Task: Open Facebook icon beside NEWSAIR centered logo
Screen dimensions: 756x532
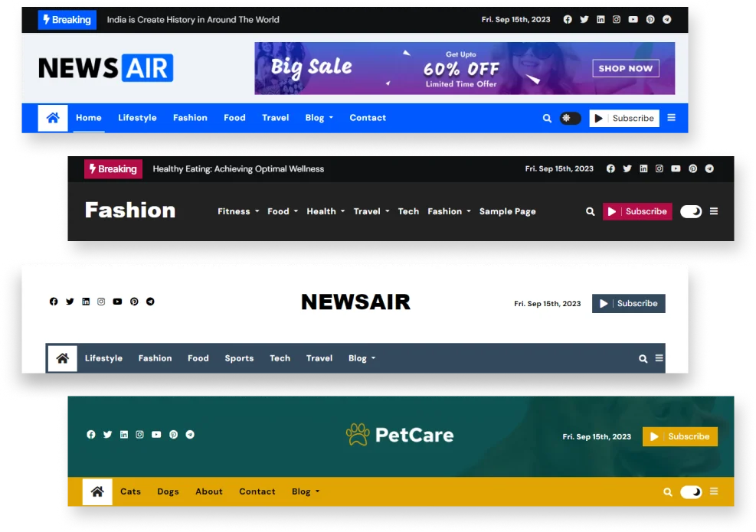Action: coord(54,302)
